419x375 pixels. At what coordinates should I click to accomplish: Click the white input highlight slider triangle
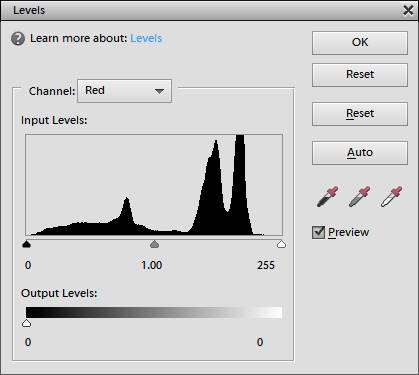[281, 244]
